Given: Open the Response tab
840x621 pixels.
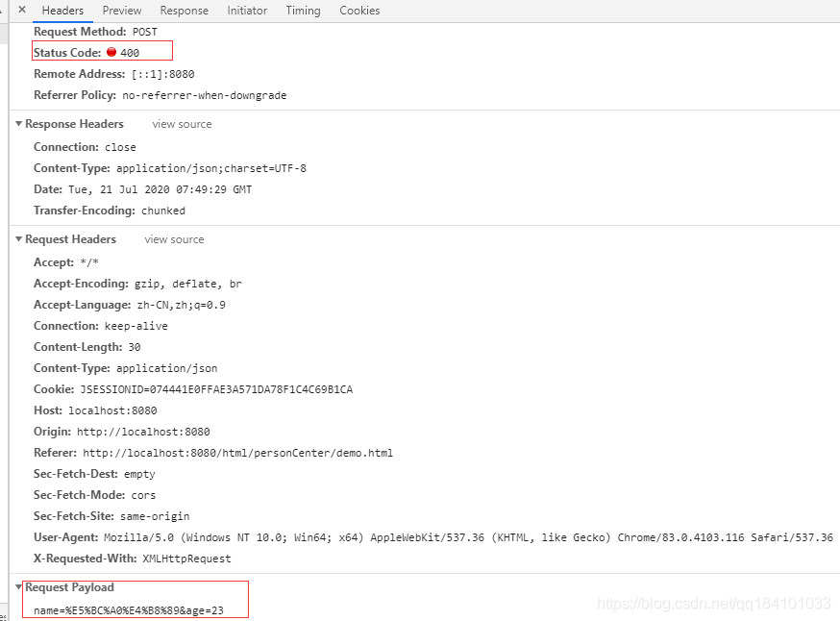Looking at the screenshot, I should (184, 11).
